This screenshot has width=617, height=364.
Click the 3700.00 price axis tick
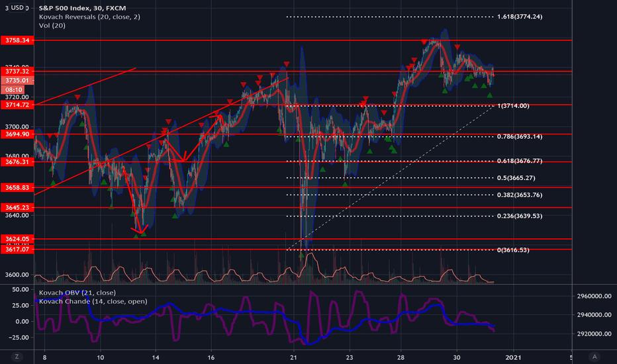[17, 126]
